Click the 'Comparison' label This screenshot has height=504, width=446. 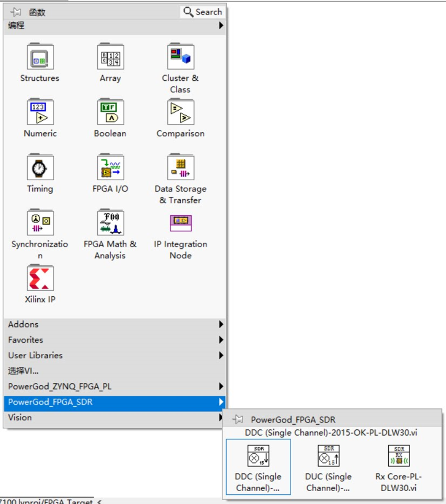(x=180, y=133)
